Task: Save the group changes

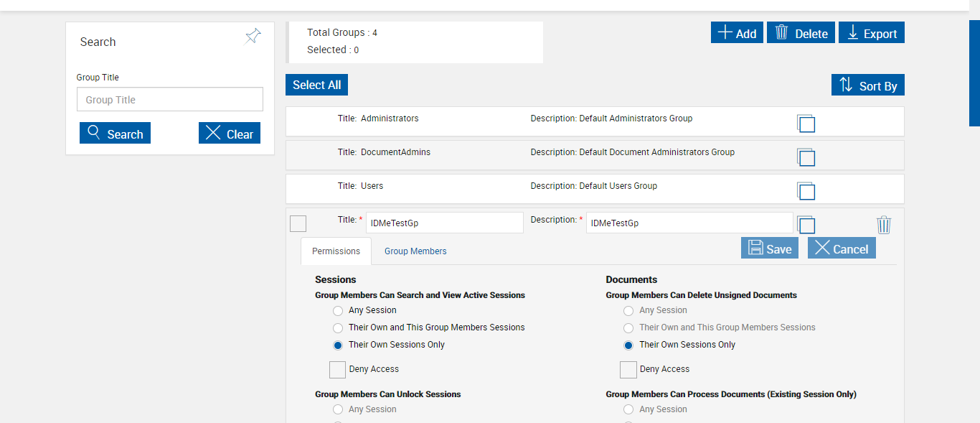Action: [x=770, y=248]
